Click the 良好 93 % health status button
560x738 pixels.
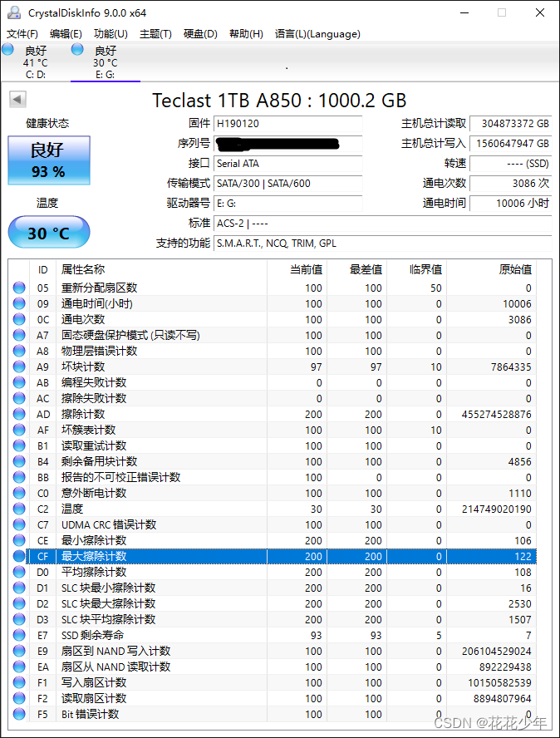coord(49,160)
